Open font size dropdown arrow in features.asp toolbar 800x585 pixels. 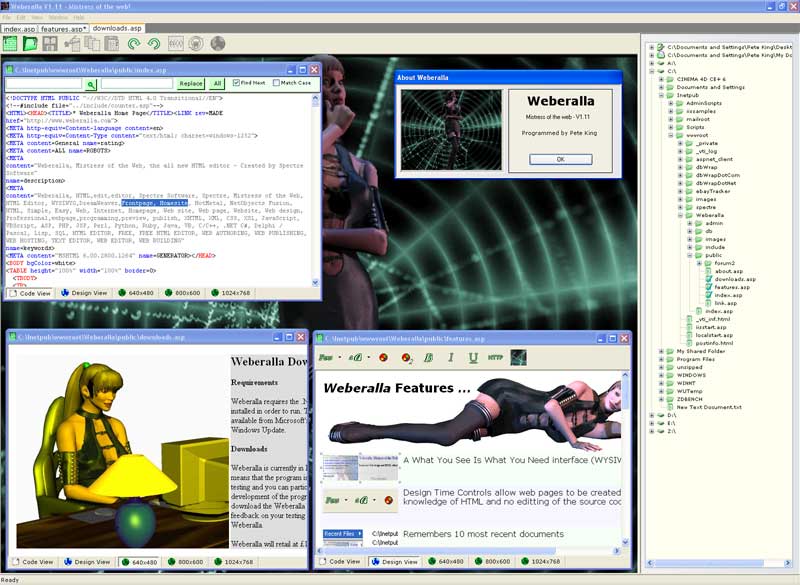369,358
